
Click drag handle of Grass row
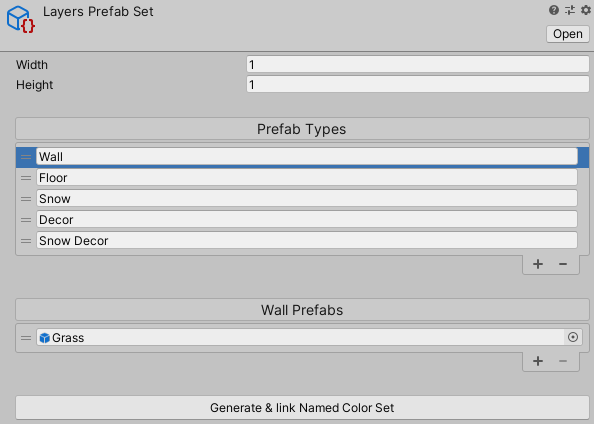coord(26,338)
